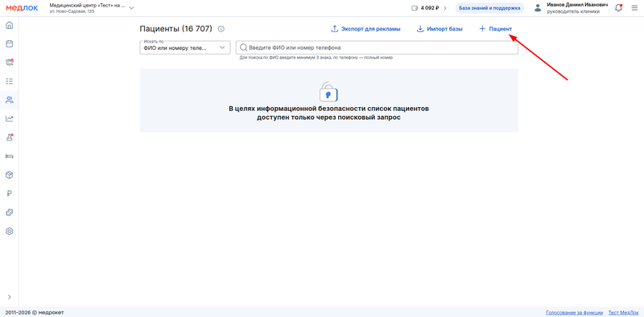
Task: Show info next to Пациенты count
Action: [221, 29]
